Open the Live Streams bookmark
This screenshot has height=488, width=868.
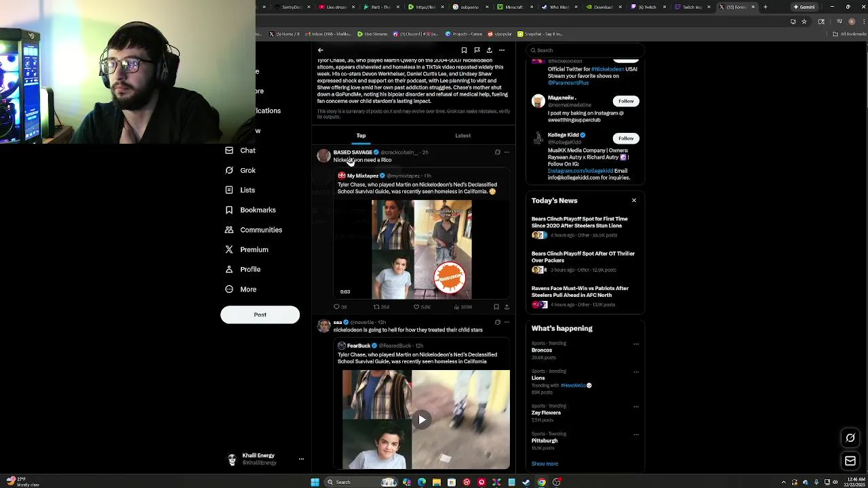(x=372, y=34)
